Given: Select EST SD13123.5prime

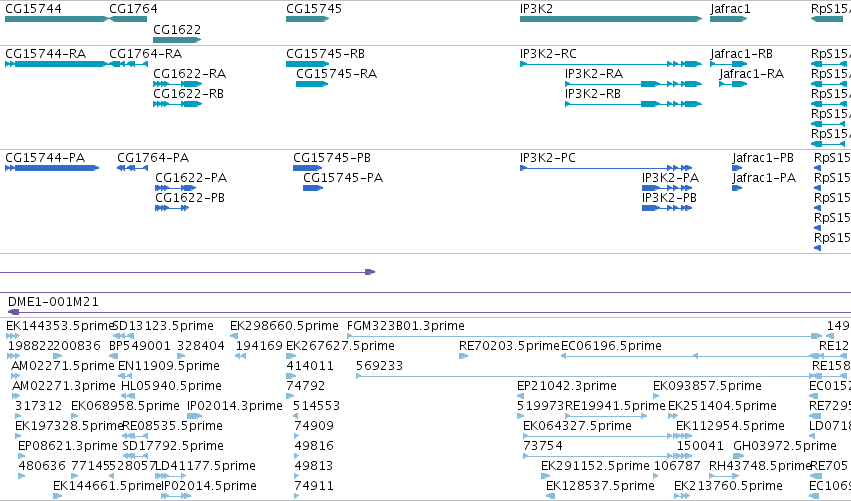Looking at the screenshot, I should 123,337.
